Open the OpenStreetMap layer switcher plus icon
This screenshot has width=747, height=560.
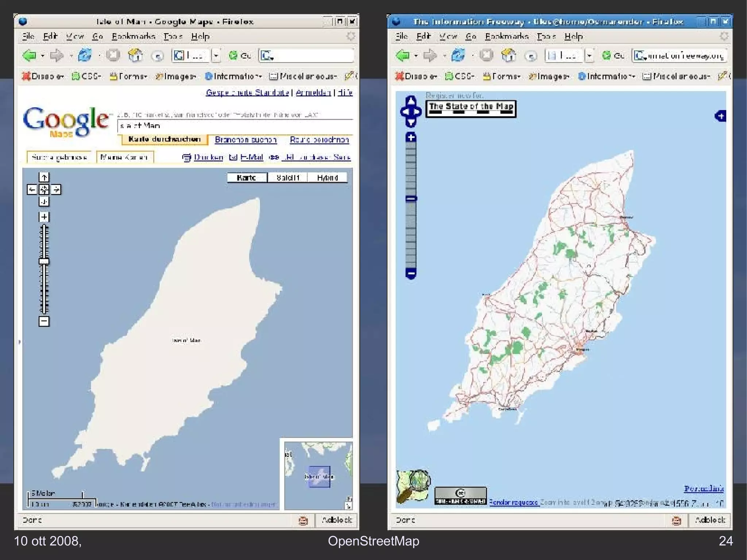click(720, 116)
